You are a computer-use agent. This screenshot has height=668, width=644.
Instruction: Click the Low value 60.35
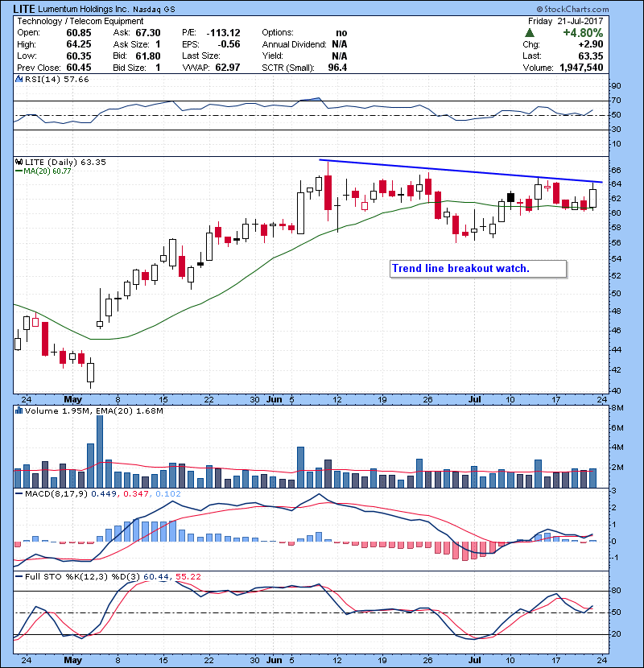(79, 56)
